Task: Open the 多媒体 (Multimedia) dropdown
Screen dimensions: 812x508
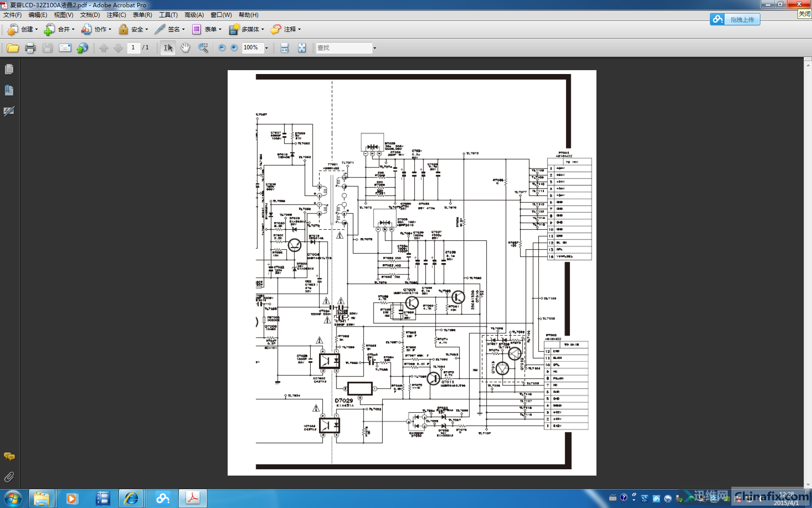Action: pyautogui.click(x=246, y=30)
